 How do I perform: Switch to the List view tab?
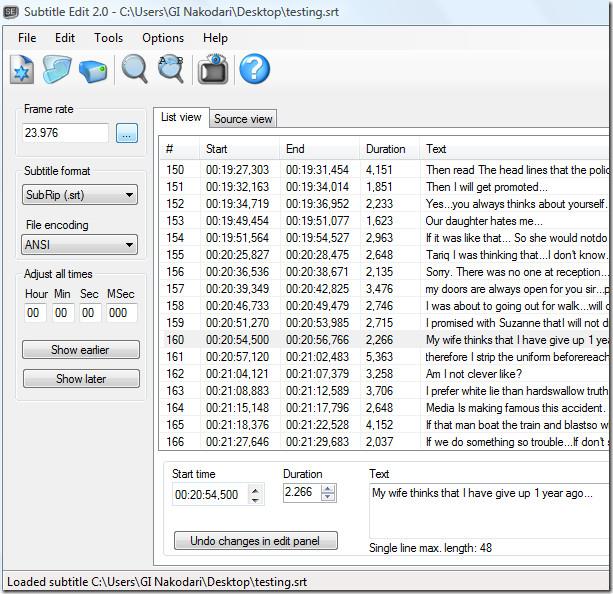[x=181, y=117]
